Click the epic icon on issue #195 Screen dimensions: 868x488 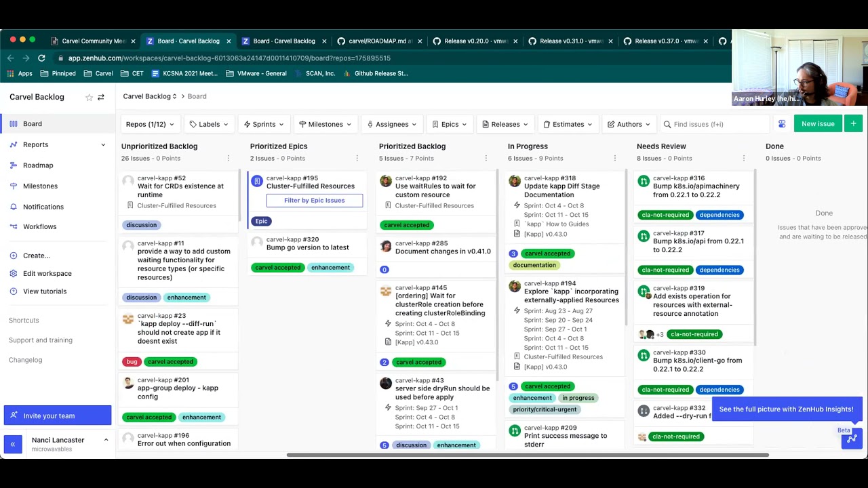pyautogui.click(x=257, y=181)
